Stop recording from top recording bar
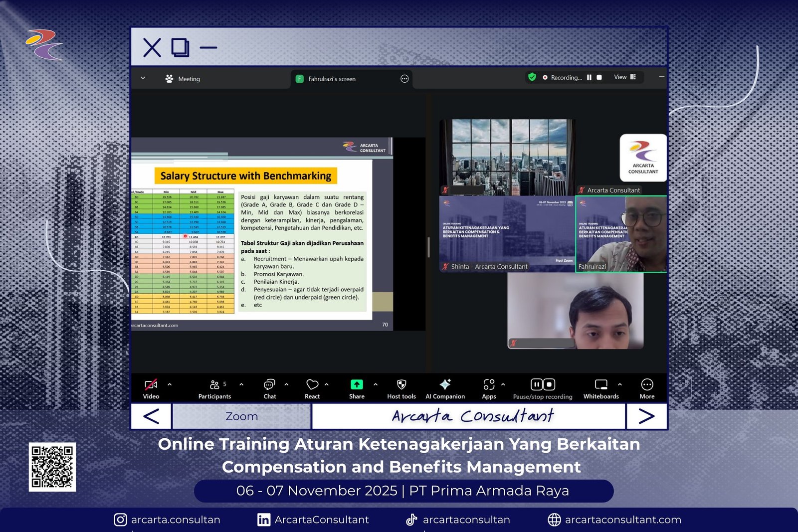798x532 pixels. [x=599, y=78]
